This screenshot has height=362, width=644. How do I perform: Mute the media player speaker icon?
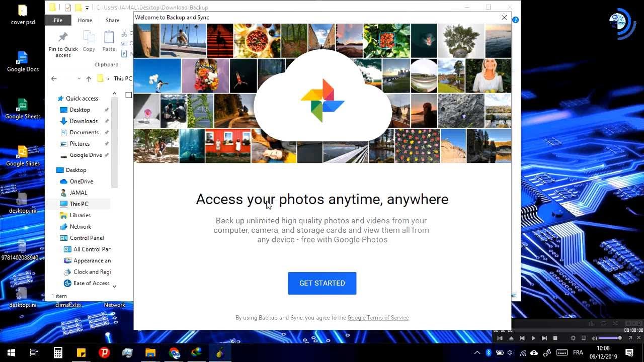tap(594, 338)
